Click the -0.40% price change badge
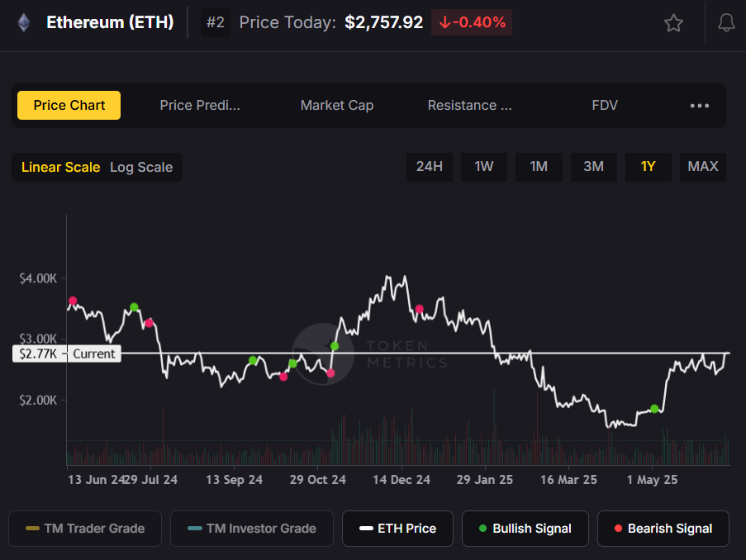The image size is (746, 560). [472, 22]
